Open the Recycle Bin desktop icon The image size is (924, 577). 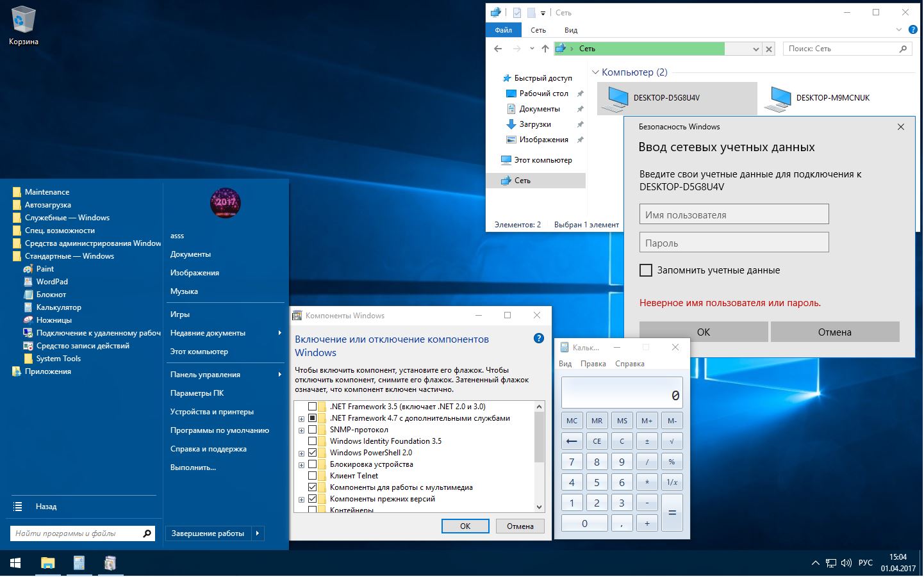tap(23, 26)
